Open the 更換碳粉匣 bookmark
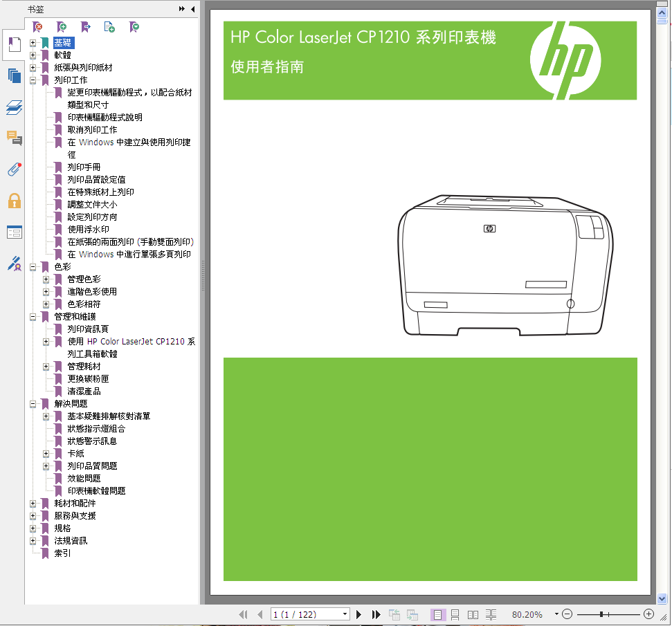Screen dimensions: 672x626 pos(89,379)
